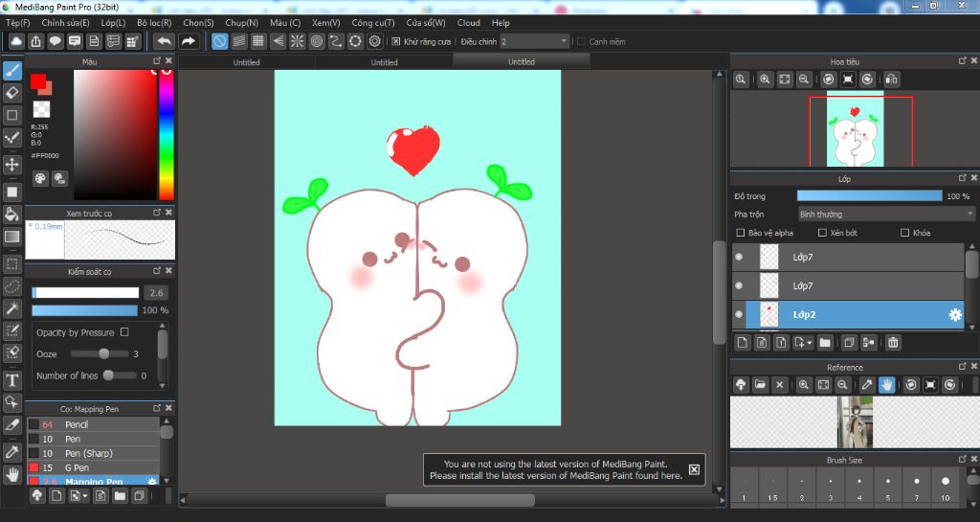This screenshot has height=522, width=980.
Task: Open the Chỉnh sửa(E) menu
Action: [65, 22]
